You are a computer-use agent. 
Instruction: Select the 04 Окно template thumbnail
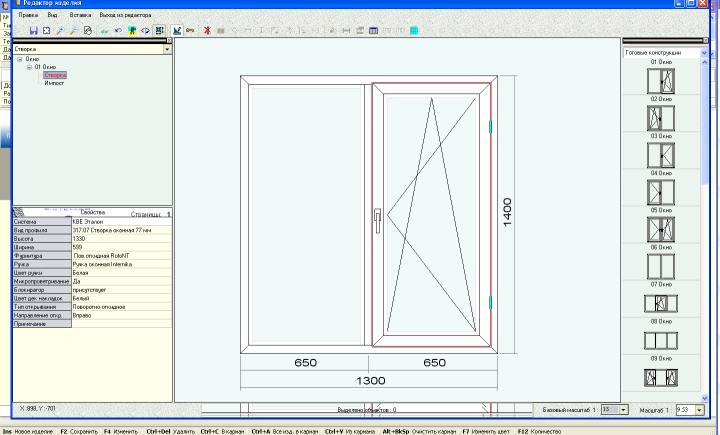point(661,192)
